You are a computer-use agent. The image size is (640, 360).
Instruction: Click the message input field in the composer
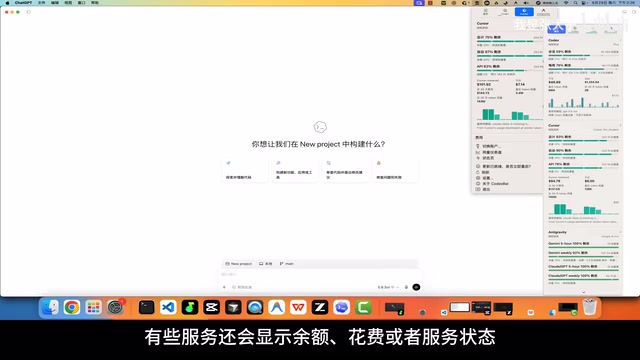point(320,275)
